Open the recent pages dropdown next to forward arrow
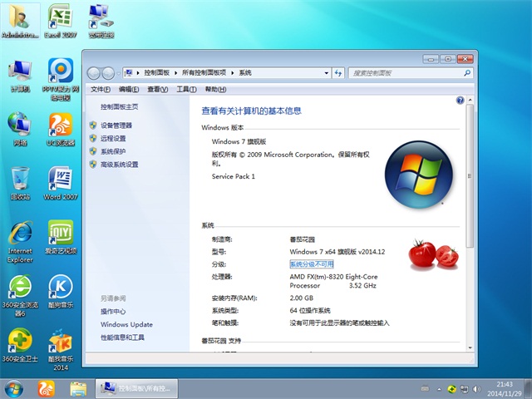The height and width of the screenshot is (399, 532). [x=118, y=73]
